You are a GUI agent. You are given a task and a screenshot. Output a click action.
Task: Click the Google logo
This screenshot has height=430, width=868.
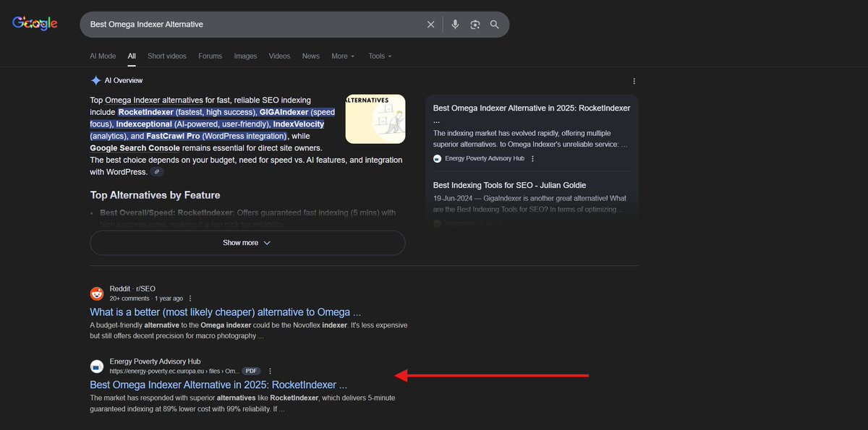pyautogui.click(x=35, y=24)
